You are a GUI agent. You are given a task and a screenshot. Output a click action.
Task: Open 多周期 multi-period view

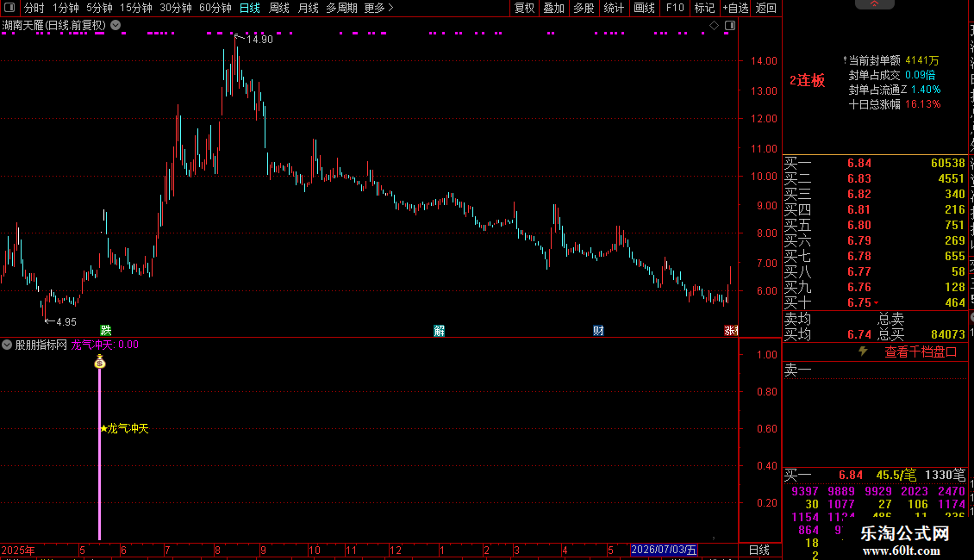point(341,8)
